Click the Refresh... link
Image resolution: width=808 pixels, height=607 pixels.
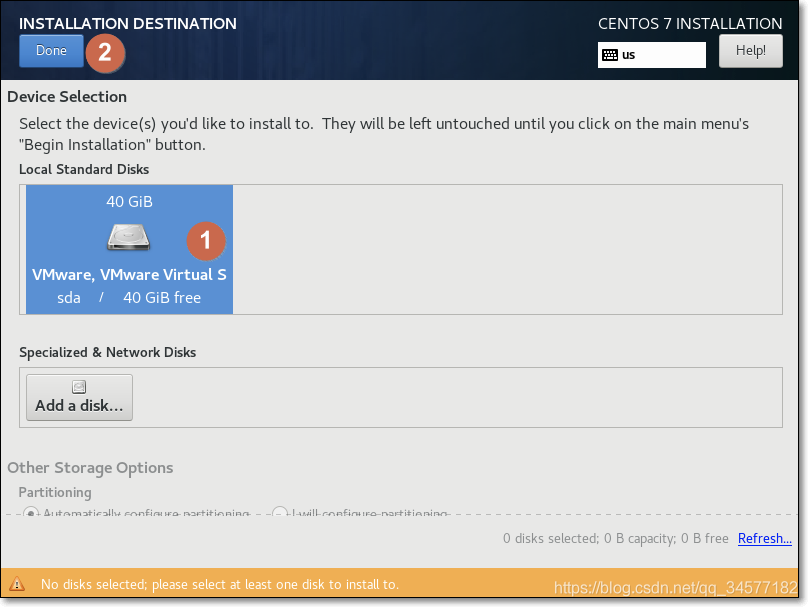pyautogui.click(x=765, y=538)
